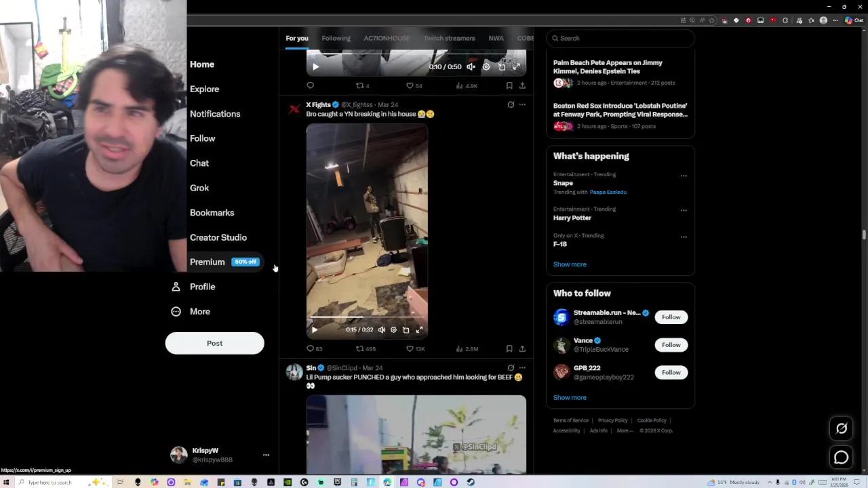
Task: Open Notifications in sidebar
Action: coord(215,114)
